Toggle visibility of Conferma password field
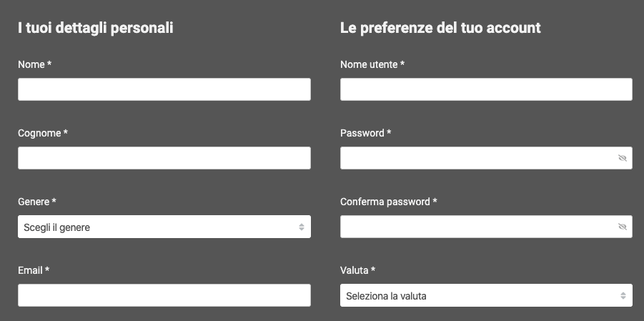 pyautogui.click(x=623, y=227)
